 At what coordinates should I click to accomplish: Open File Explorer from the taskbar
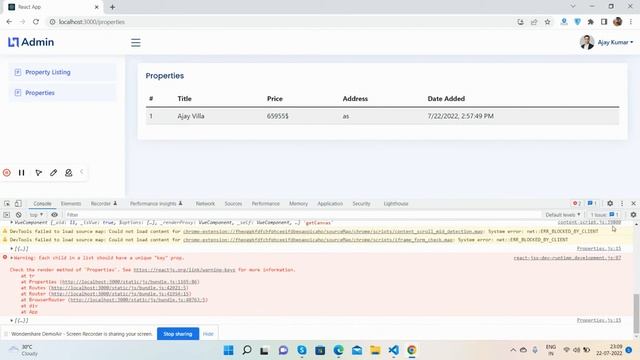point(375,350)
